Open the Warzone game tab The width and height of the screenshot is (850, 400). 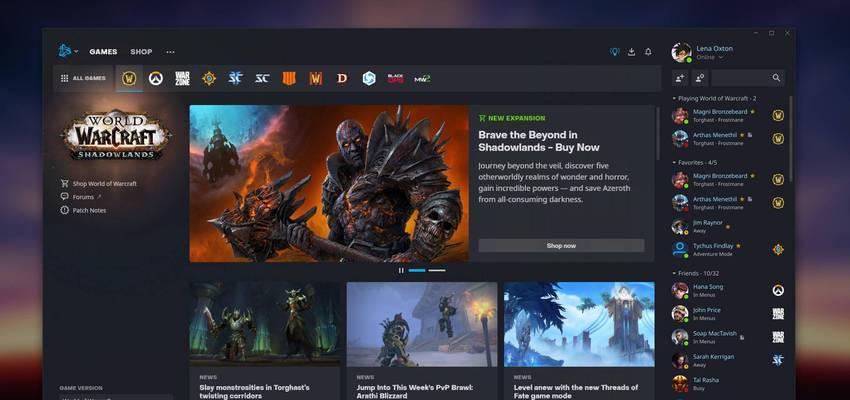tap(183, 79)
